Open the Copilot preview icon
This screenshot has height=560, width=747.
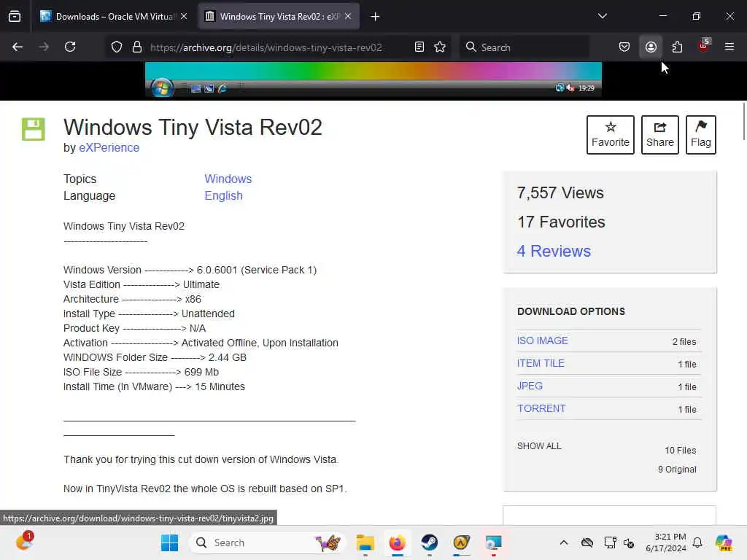click(x=724, y=542)
